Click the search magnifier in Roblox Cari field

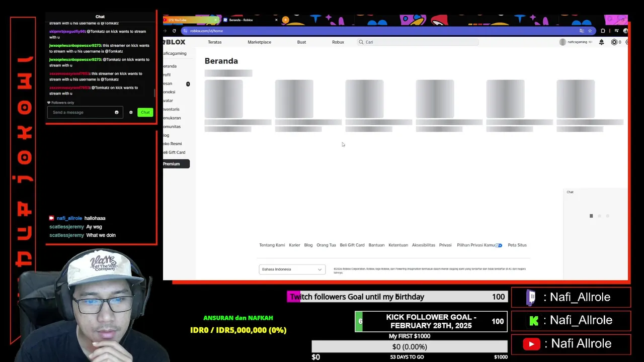click(361, 42)
